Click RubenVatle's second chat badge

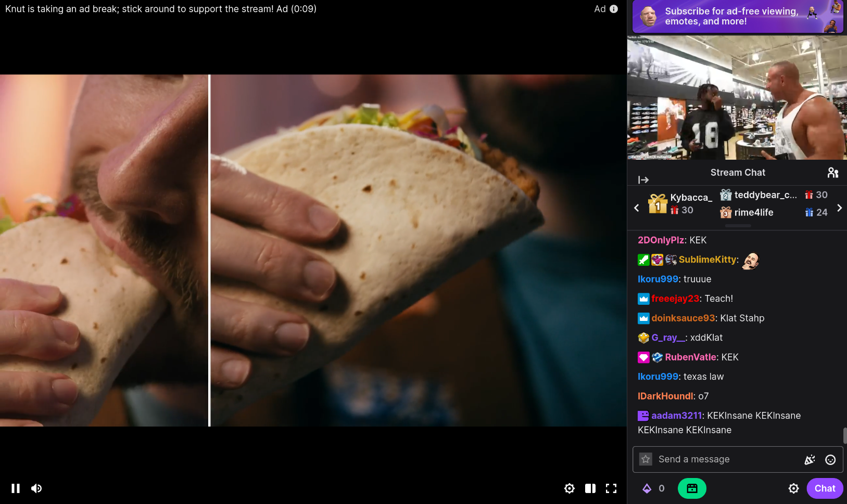tap(657, 357)
